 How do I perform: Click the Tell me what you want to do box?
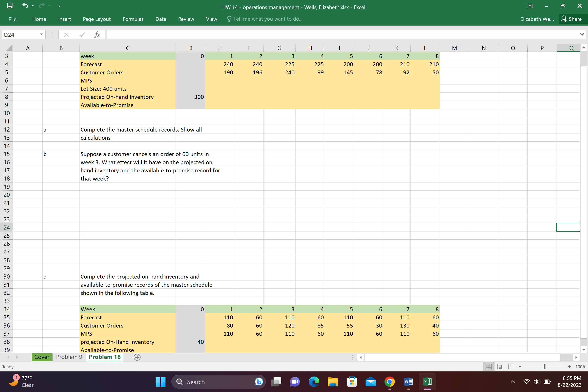[x=265, y=19]
